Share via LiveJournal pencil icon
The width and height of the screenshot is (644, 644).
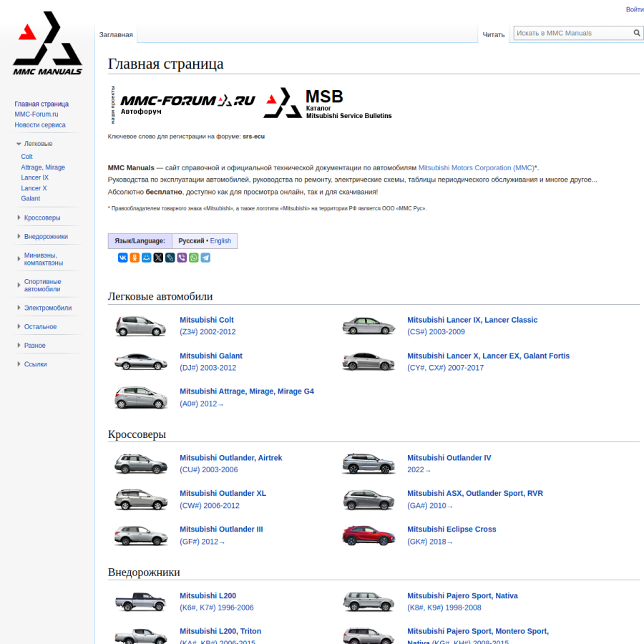(x=170, y=258)
